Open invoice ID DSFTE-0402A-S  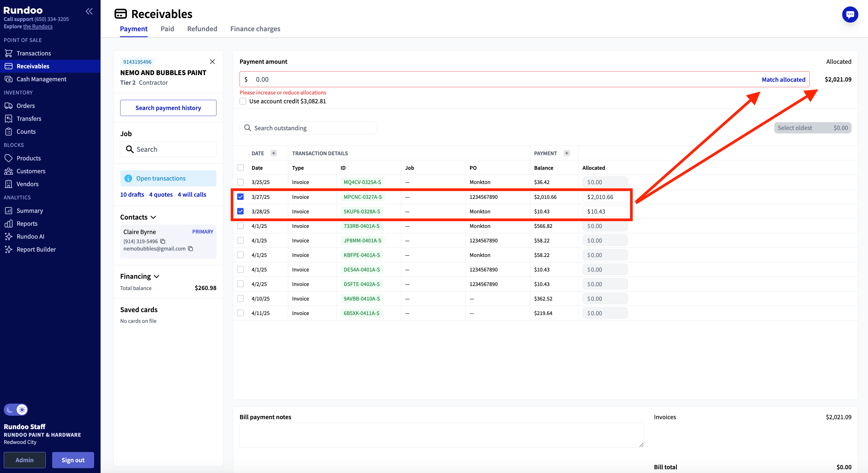pyautogui.click(x=362, y=284)
